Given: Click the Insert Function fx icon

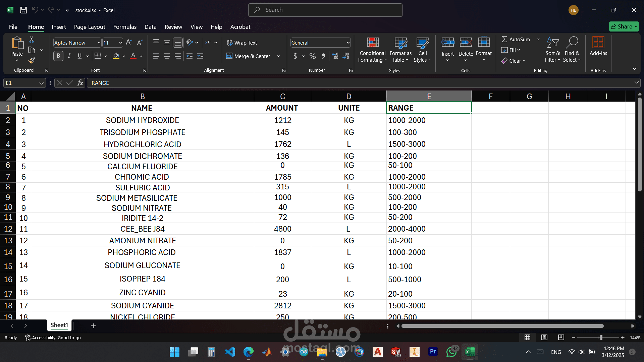Looking at the screenshot, I should [x=80, y=83].
